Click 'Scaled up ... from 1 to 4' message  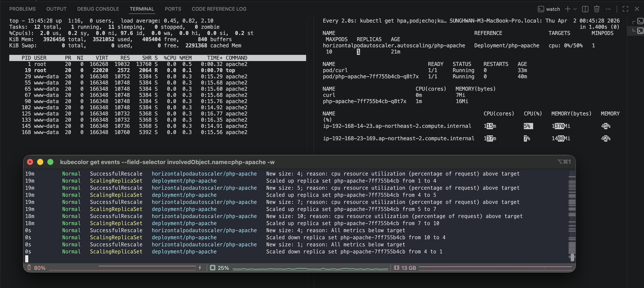click(351, 181)
